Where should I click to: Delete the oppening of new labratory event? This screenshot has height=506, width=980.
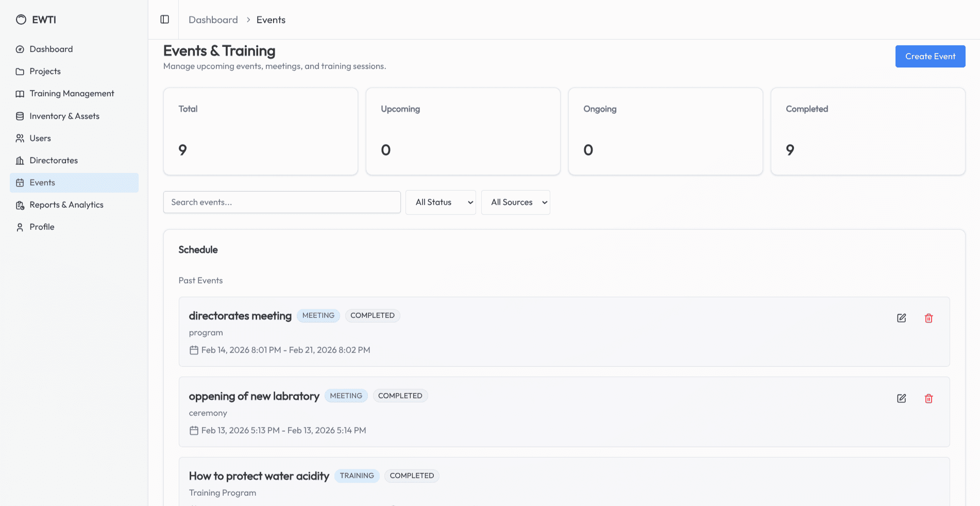928,398
